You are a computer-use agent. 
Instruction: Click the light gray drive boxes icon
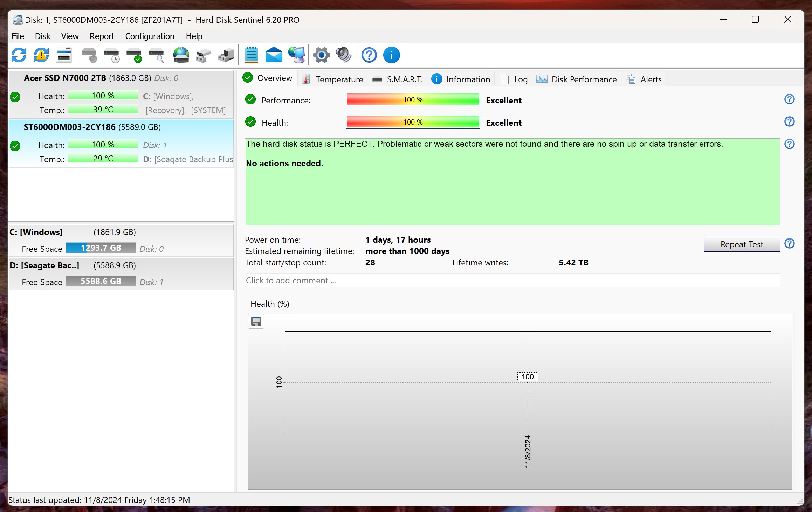click(204, 55)
